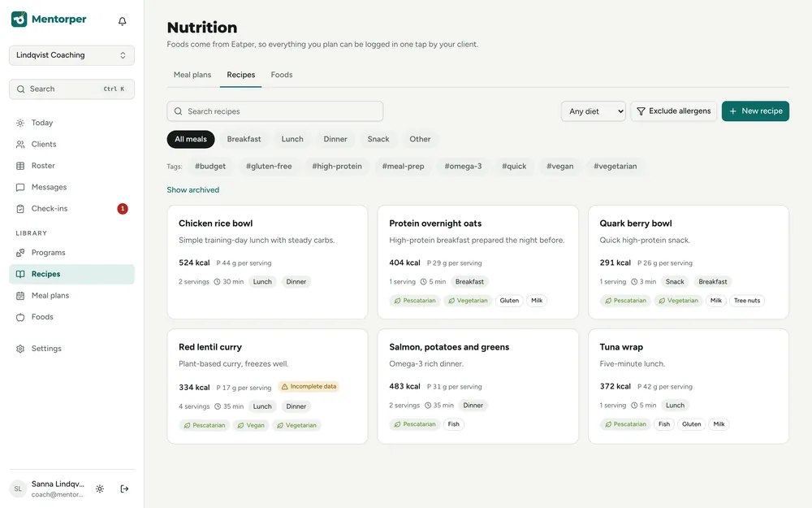
Task: Click the apple icon beside Foods
Action: 20,317
